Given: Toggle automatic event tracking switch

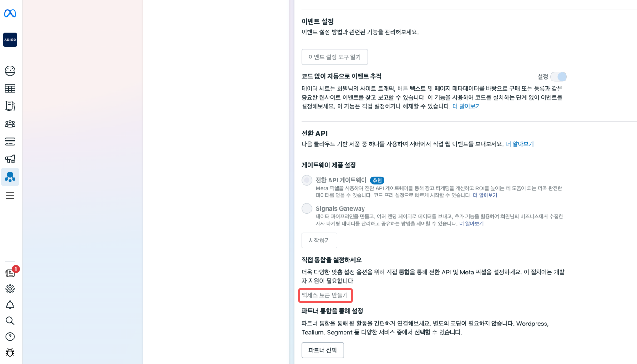Looking at the screenshot, I should [x=558, y=77].
